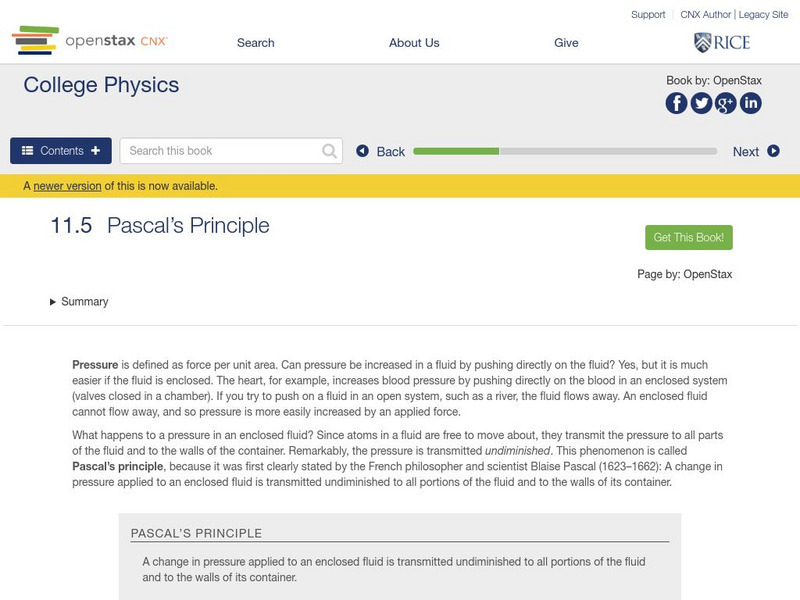
Task: Focus the Search this book field
Action: pyautogui.click(x=222, y=151)
